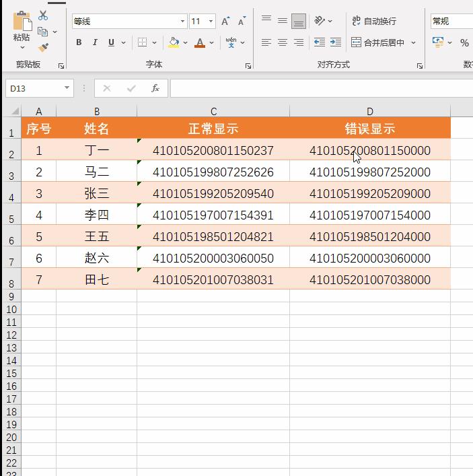Screen dimensions: 473x476
Task: Apply percent style format
Action: tap(464, 42)
